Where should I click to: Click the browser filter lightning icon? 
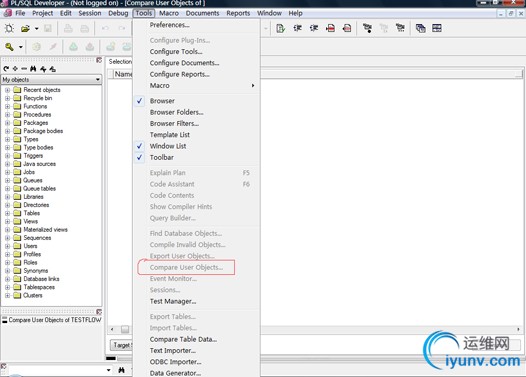click(43, 69)
